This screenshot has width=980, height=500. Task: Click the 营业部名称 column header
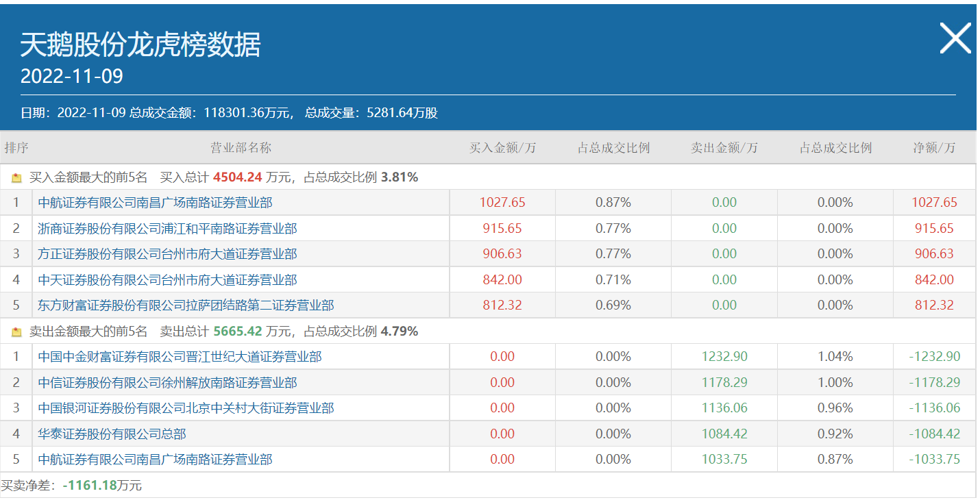click(241, 148)
